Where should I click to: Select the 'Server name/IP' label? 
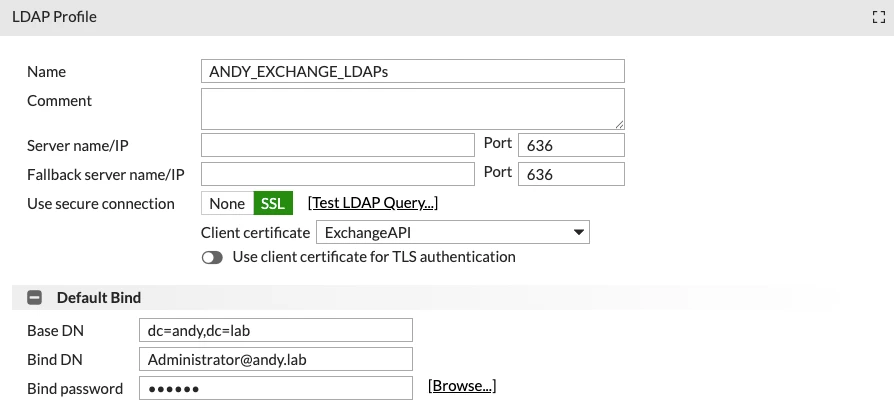pos(78,146)
